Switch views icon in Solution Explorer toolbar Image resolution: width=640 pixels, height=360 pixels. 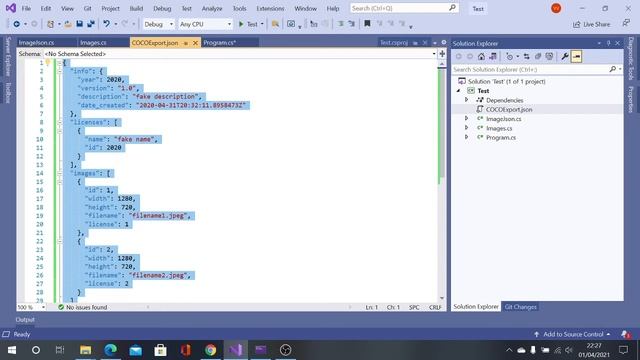point(493,57)
